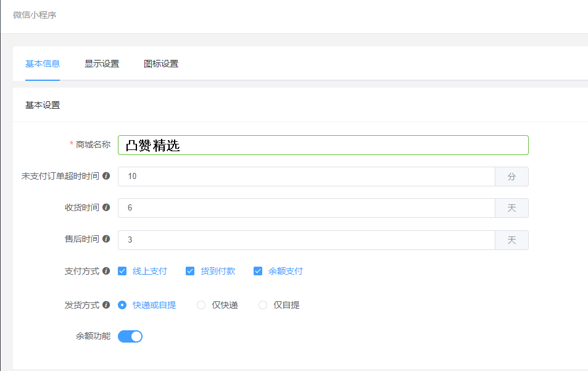
Task: Turn off the 余额功能 switch
Action: 130,336
